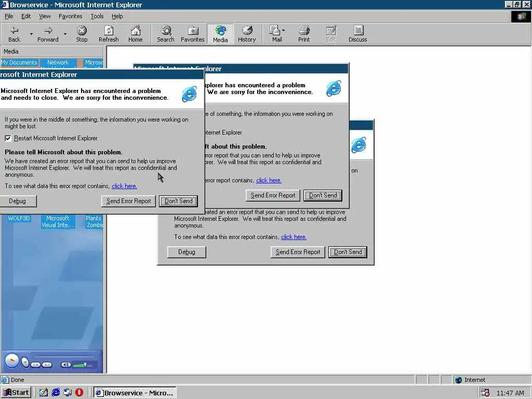Click the Outlook Express quick launch icon
532x399 pixels.
click(x=68, y=393)
